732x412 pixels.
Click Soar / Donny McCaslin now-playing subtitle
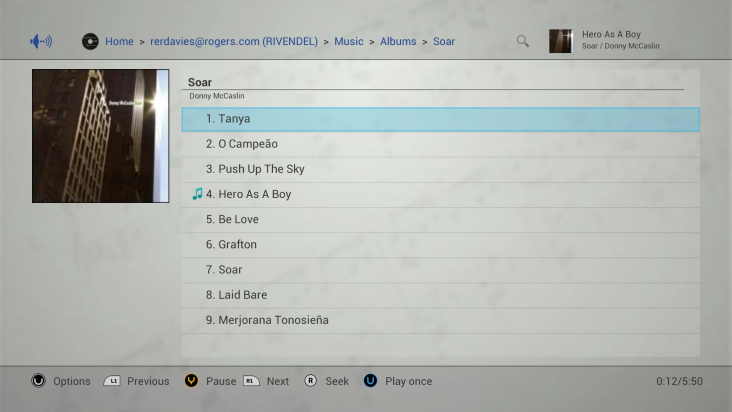pyautogui.click(x=620, y=46)
